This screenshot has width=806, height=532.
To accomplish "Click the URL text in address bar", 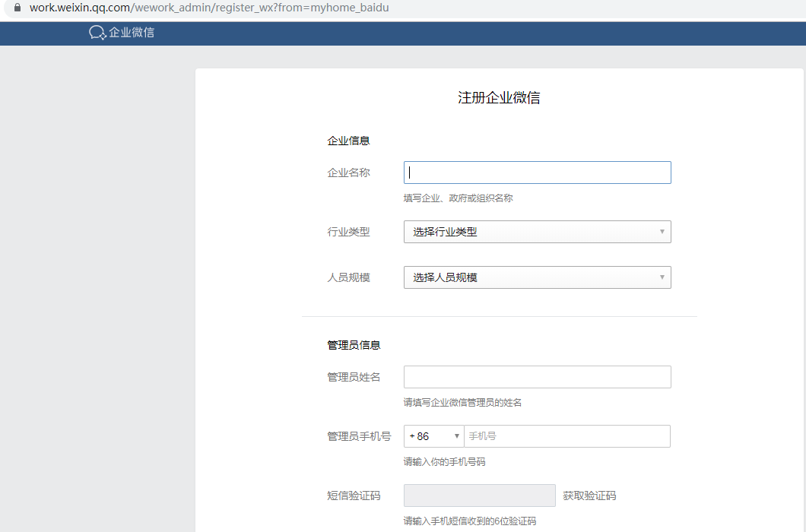I will tap(209, 8).
